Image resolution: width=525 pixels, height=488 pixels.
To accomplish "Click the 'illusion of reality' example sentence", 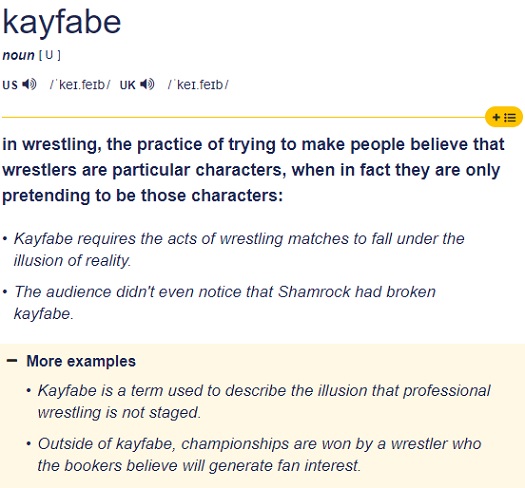I will tap(239, 250).
